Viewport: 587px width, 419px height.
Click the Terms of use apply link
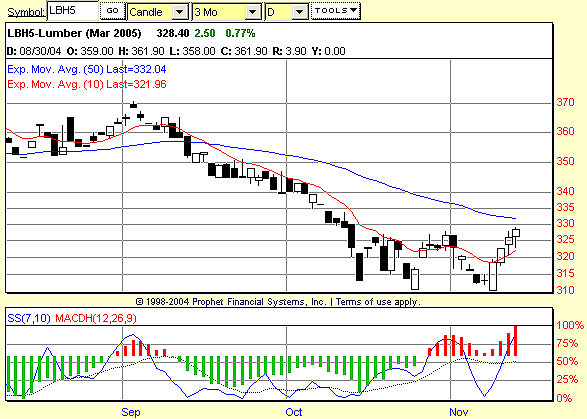pos(378,302)
